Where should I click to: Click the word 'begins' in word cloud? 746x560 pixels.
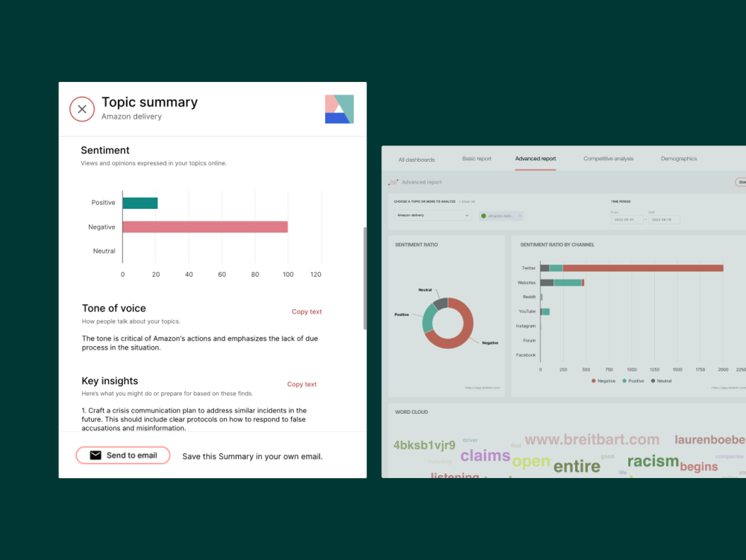(x=698, y=466)
